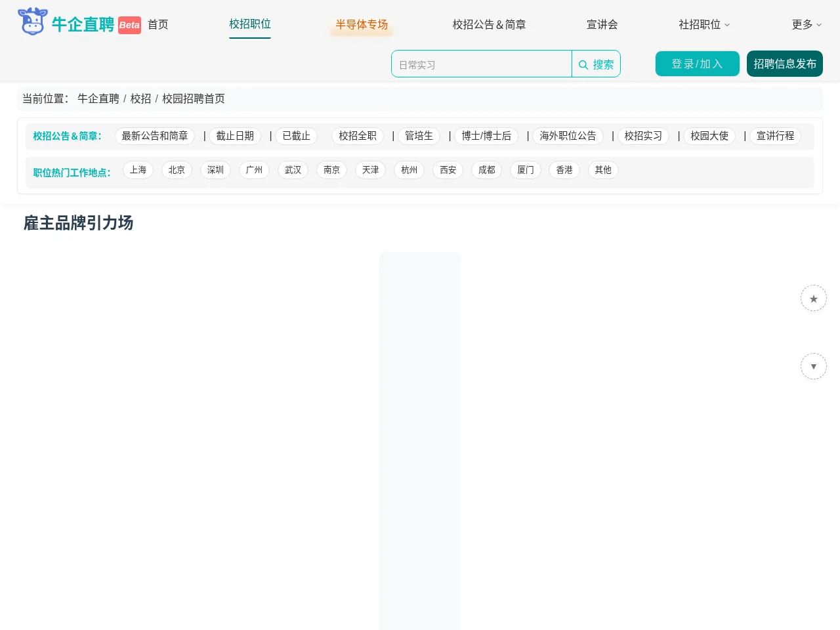Screen dimensions: 840x630
Task: Select the 海外职位公告 filter
Action: click(x=568, y=136)
